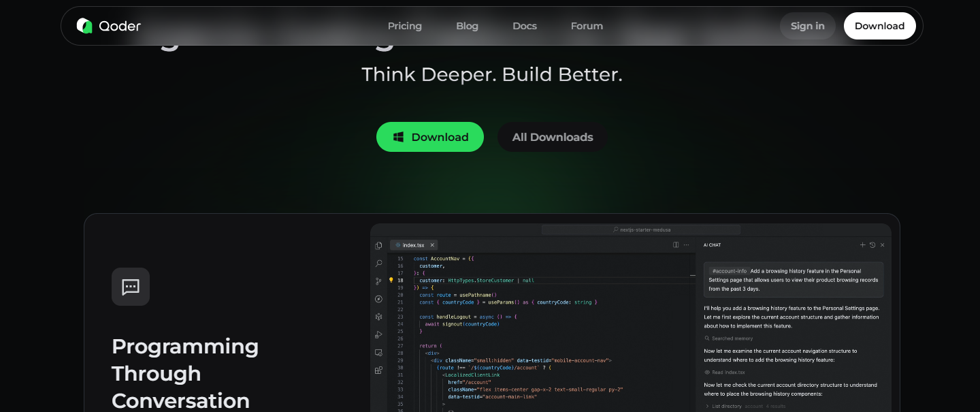This screenshot has width=980, height=412.
Task: Click the code line 'const route = usePathname()'
Action: click(x=458, y=295)
